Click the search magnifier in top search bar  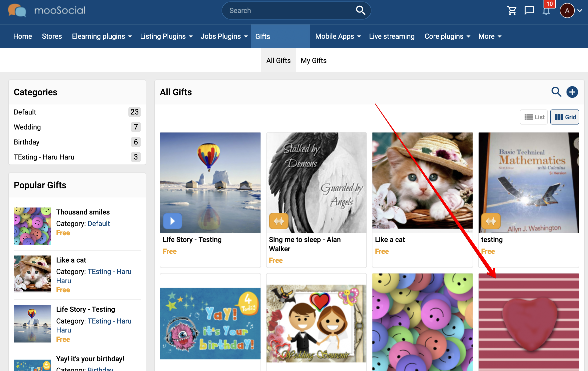[360, 10]
